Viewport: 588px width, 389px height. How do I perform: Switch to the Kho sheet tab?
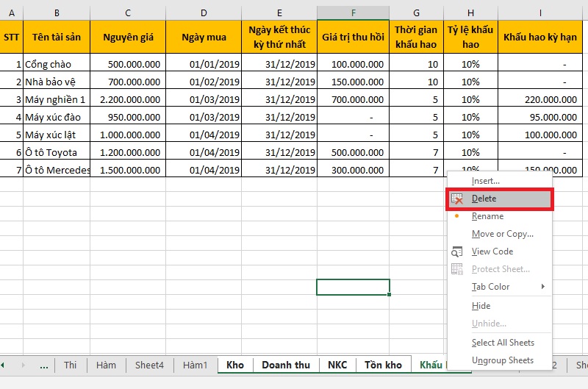pos(235,365)
